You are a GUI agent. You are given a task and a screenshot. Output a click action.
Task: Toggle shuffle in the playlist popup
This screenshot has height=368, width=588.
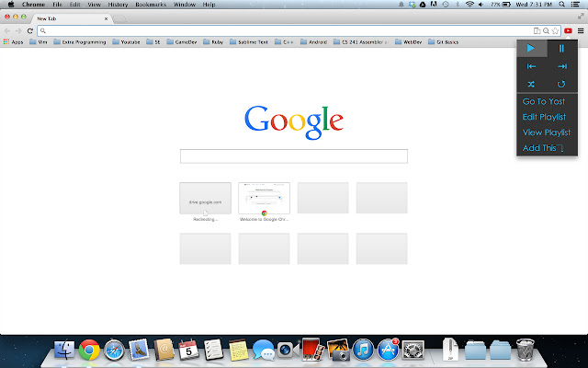click(x=531, y=84)
